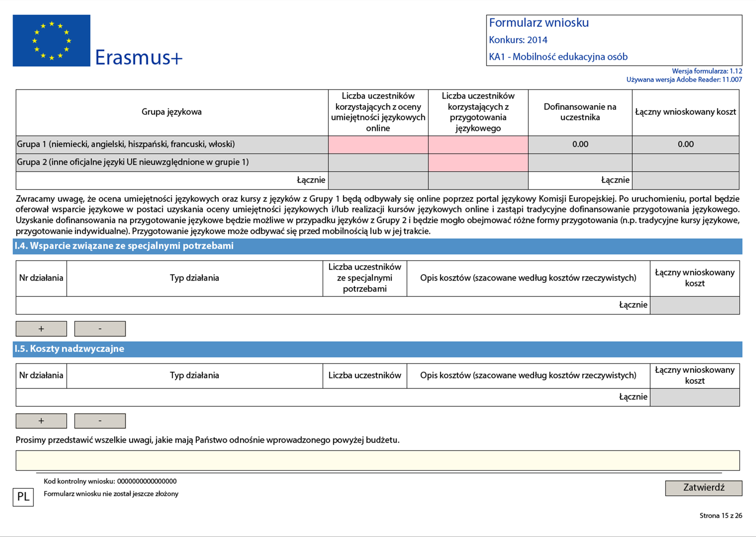Click Wersja formularza: 1.12 text
Image resolution: width=756 pixels, height=537 pixels.
click(707, 71)
